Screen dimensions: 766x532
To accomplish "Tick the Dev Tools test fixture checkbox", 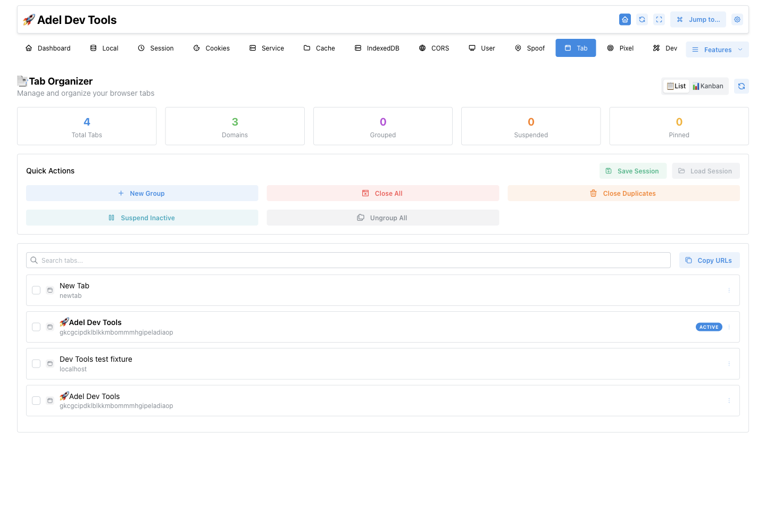I will tap(36, 364).
